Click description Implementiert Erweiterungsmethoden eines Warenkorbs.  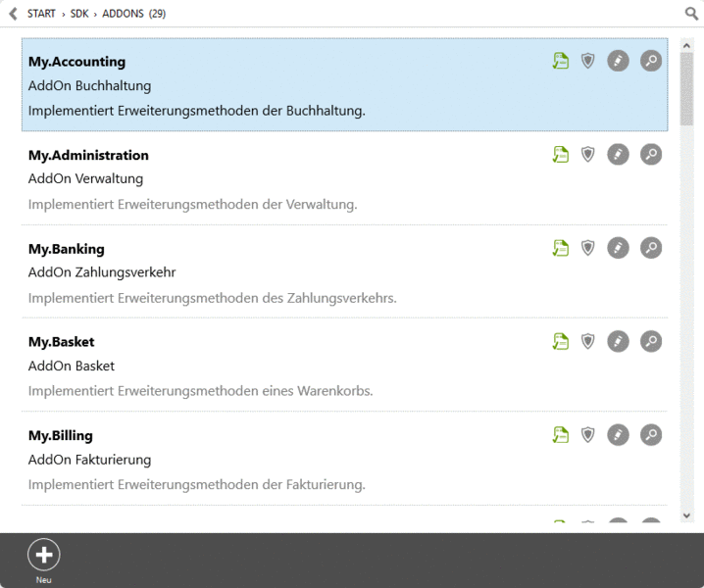point(200,391)
